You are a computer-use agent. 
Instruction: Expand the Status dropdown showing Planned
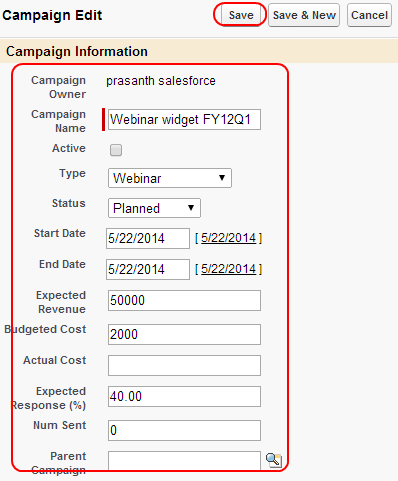tap(154, 208)
